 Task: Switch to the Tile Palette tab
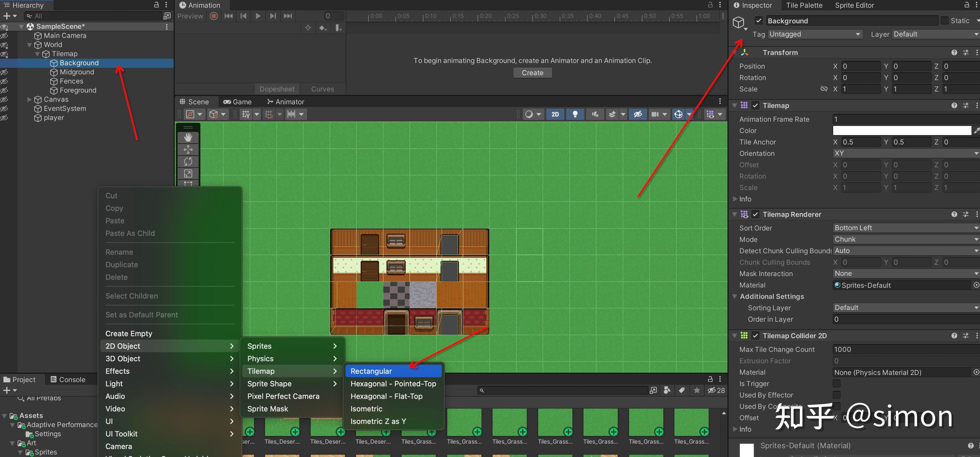pyautogui.click(x=804, y=5)
